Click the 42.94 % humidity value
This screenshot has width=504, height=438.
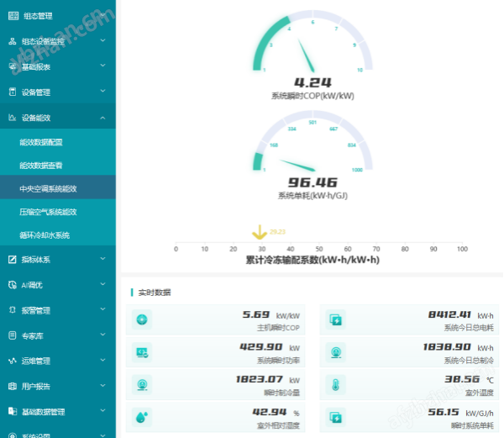[270, 412]
